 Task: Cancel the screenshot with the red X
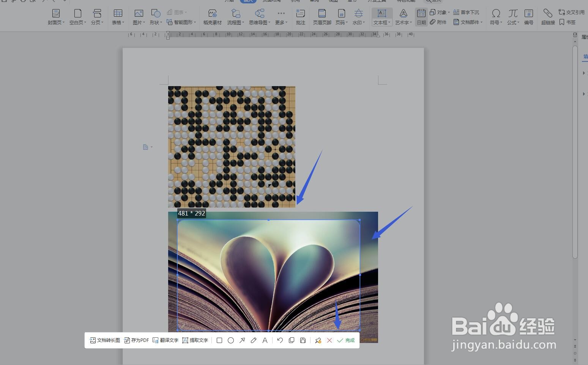(329, 340)
